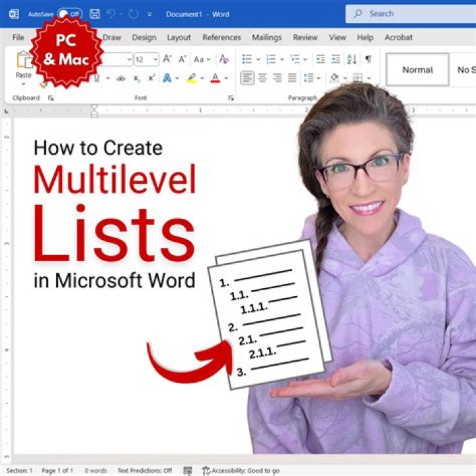Click Accessibility: Good to go status

pyautogui.click(x=241, y=471)
